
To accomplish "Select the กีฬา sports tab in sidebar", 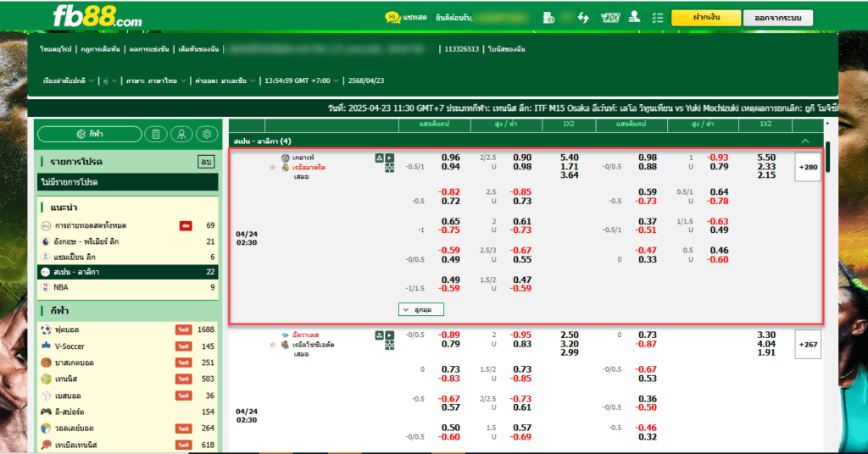I will pos(90,134).
